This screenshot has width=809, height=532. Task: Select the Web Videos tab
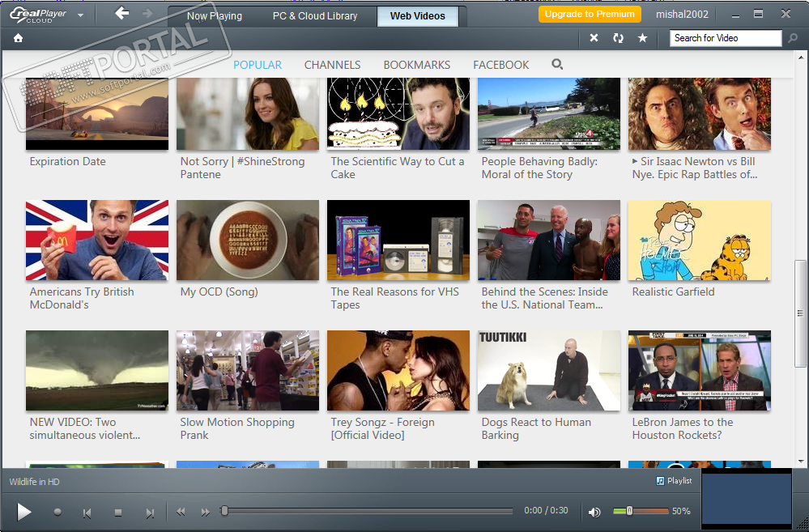point(417,16)
